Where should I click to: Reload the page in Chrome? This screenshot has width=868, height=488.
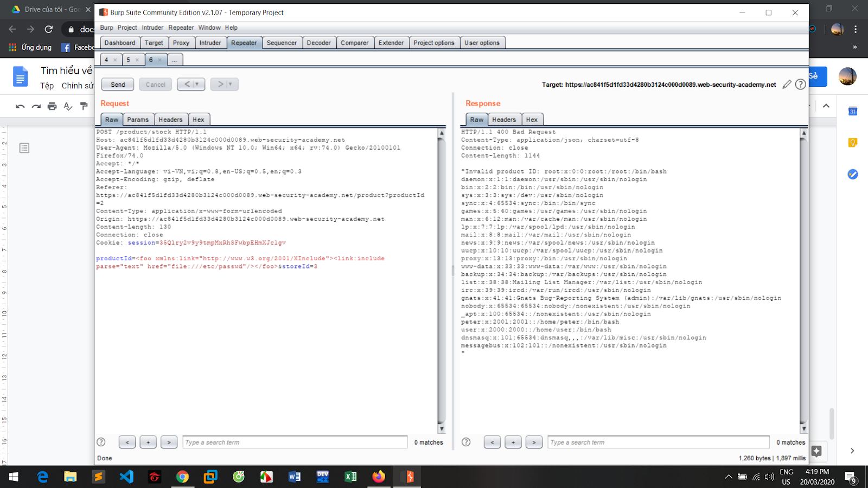[x=49, y=29]
